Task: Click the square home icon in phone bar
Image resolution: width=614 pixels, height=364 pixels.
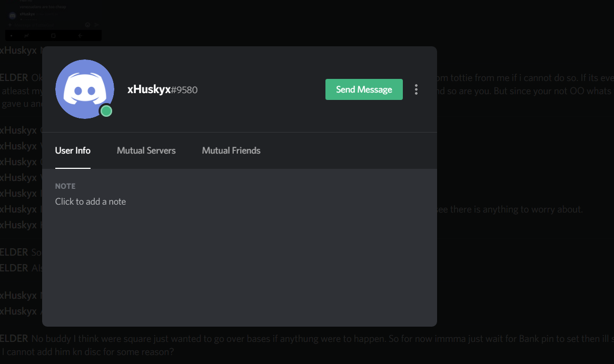Action: point(53,36)
